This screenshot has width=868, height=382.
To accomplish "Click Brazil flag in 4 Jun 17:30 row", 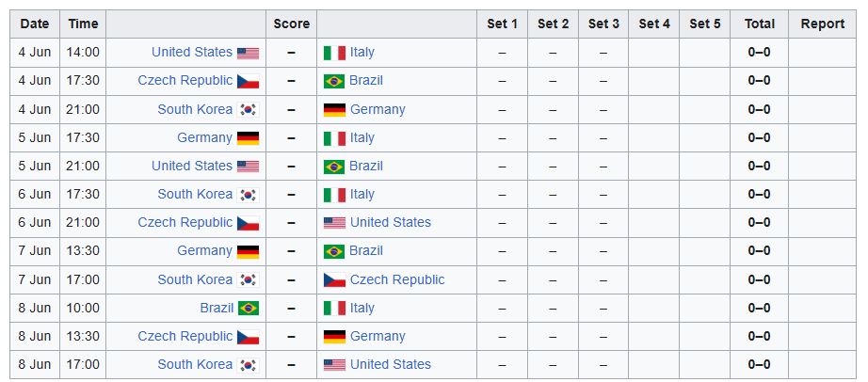I will pos(334,81).
